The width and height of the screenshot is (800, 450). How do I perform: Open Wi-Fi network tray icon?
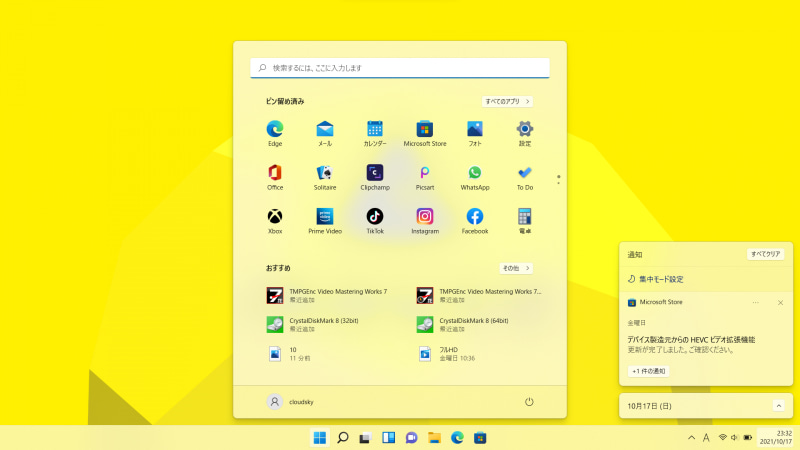tap(722, 438)
